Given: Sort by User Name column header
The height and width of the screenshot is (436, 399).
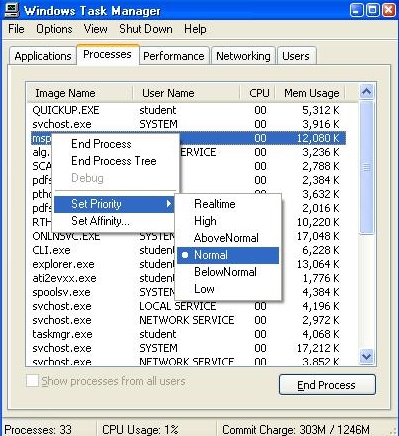Looking at the screenshot, I should click(x=186, y=93).
